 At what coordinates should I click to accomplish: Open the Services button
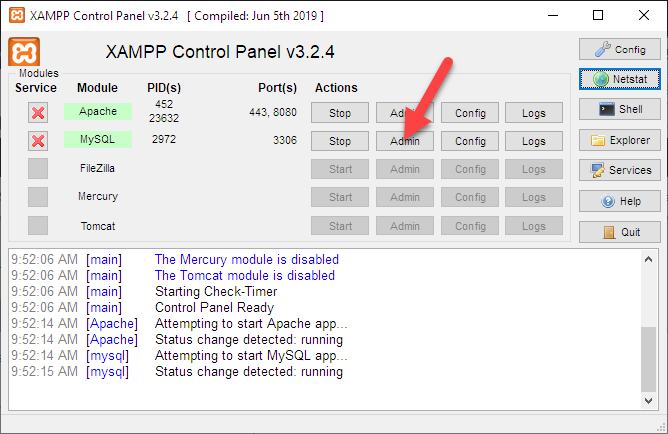point(619,170)
